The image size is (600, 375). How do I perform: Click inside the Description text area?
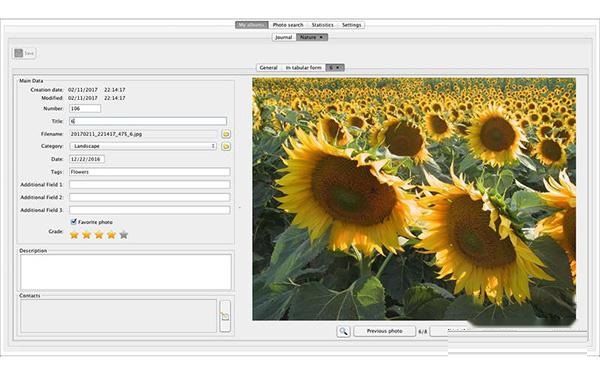click(126, 272)
